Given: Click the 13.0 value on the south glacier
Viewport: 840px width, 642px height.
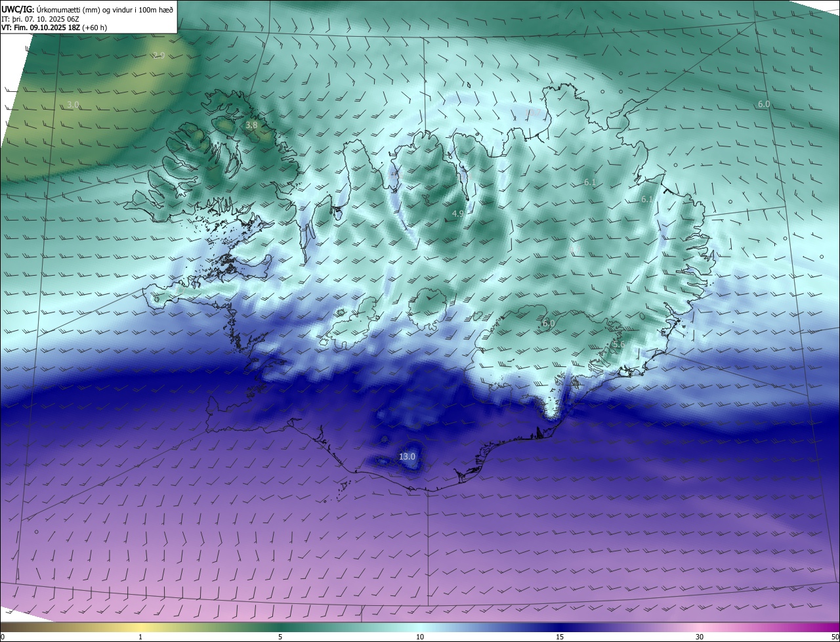Looking at the screenshot, I should click(x=407, y=456).
